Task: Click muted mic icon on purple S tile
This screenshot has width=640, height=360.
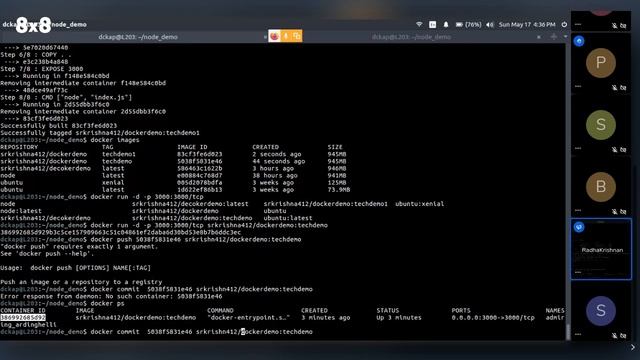Action: coord(615,335)
